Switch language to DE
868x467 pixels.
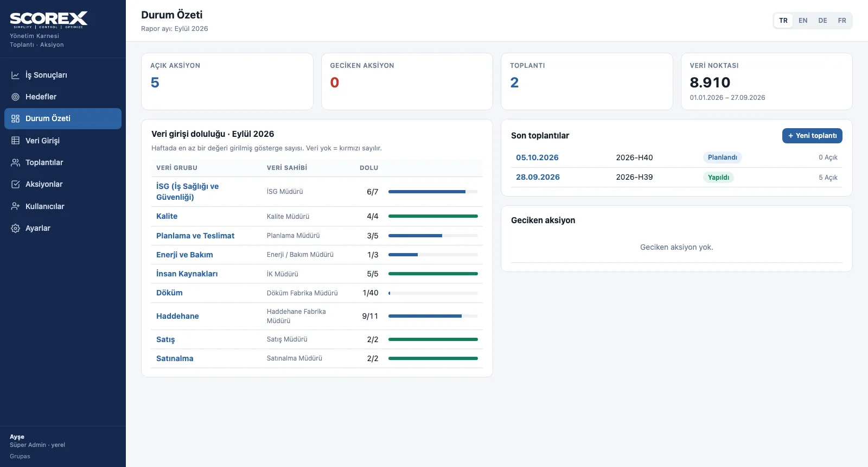pos(822,21)
